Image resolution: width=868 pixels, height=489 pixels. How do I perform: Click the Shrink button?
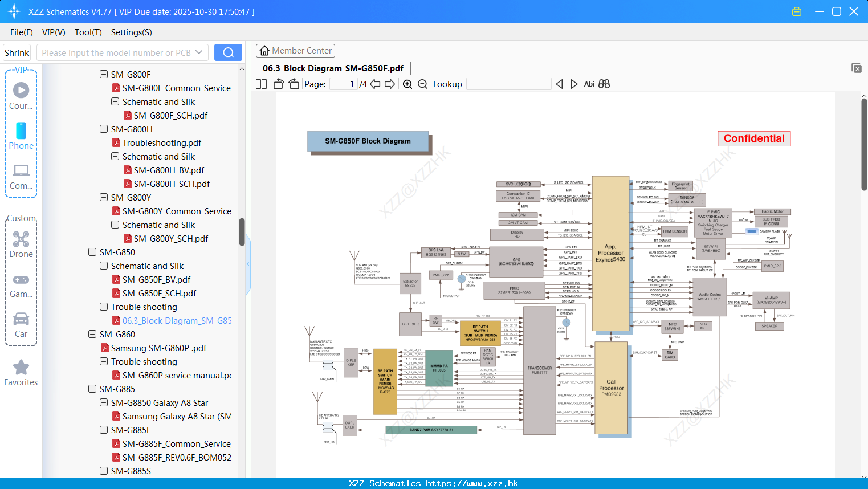point(17,52)
